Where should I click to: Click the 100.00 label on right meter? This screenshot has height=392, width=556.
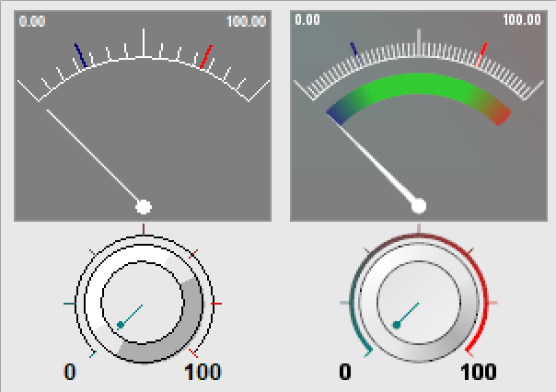[x=521, y=20]
